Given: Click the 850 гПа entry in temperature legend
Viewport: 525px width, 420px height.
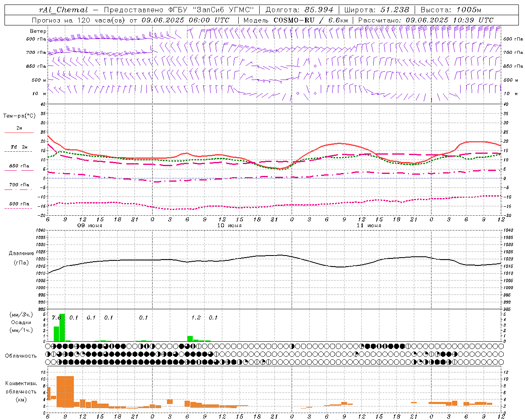Looking at the screenshot, I should (x=19, y=166).
